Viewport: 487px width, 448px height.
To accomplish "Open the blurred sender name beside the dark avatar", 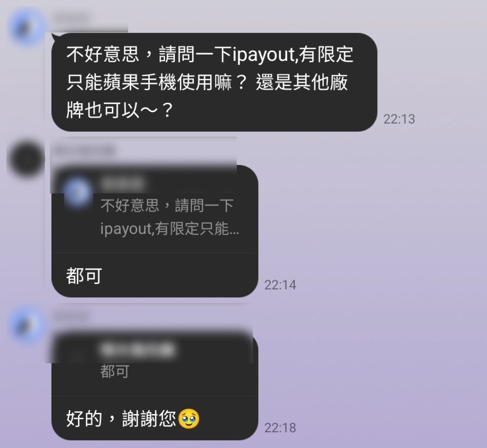I will pyautogui.click(x=84, y=150).
